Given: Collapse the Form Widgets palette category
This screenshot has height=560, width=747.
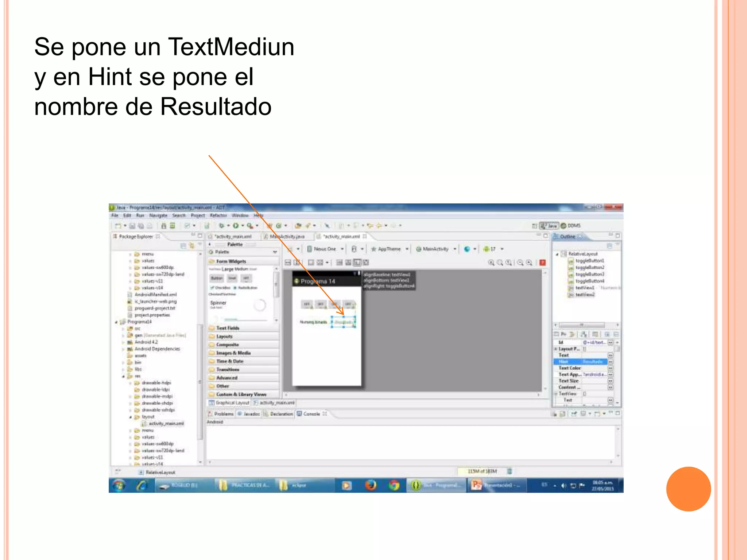Looking at the screenshot, I should click(x=243, y=261).
